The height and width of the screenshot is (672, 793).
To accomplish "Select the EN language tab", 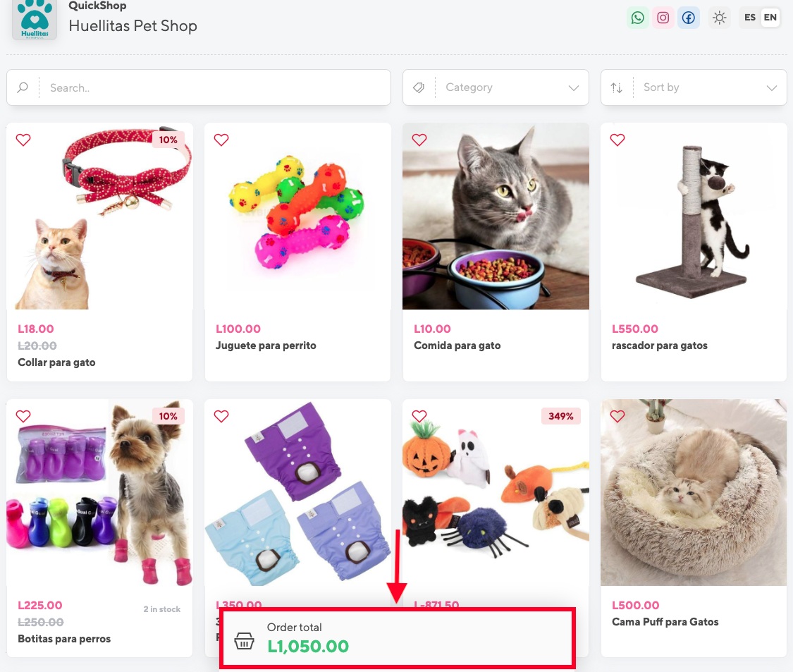I will tap(770, 18).
